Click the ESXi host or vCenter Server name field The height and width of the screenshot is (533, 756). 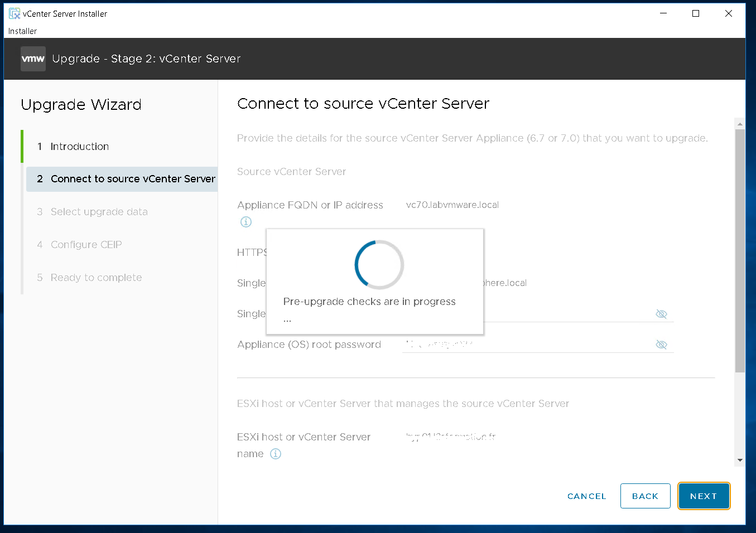(x=451, y=437)
